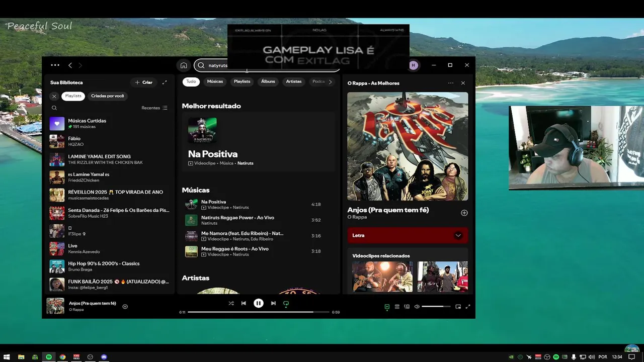Play Meu Reggae é Roots - Ao Vivo
The height and width of the screenshot is (362, 644).
(258, 251)
